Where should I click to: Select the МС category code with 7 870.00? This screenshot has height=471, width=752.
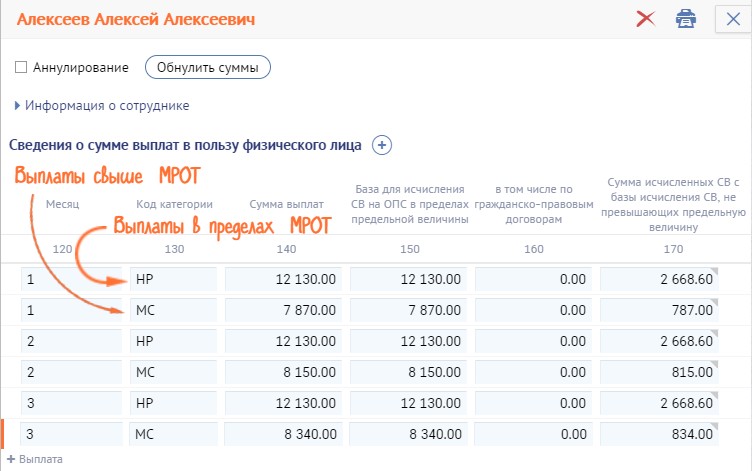(x=172, y=311)
